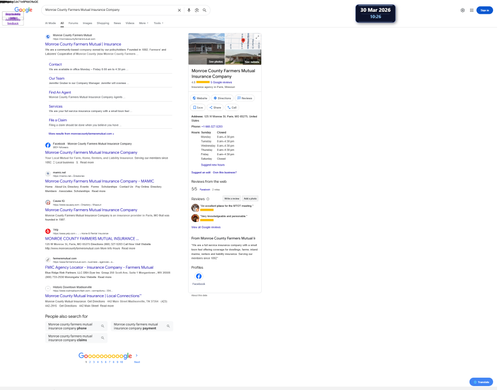The image size is (500, 390).
Task: Open the Google reviews link beside the rating
Action: point(221,82)
